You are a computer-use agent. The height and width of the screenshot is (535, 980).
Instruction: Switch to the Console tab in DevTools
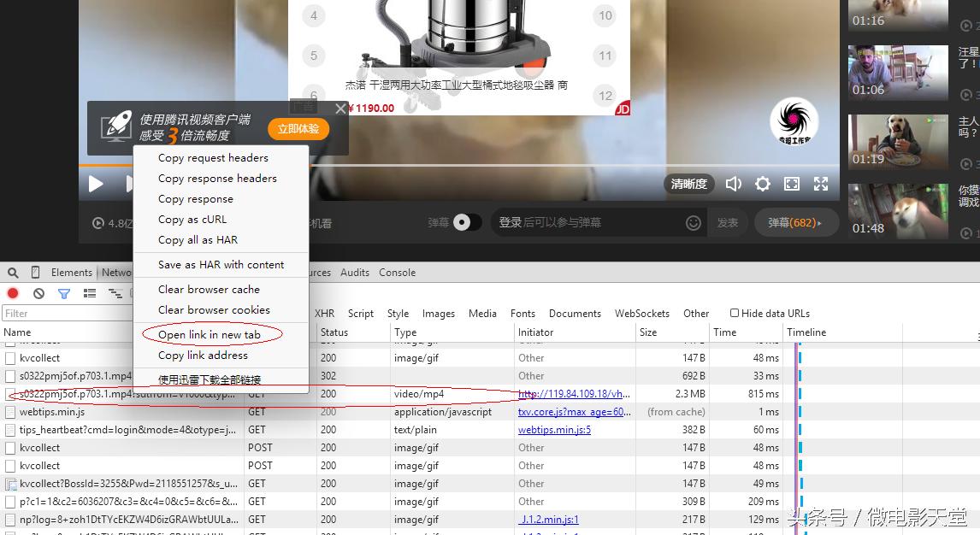(397, 272)
